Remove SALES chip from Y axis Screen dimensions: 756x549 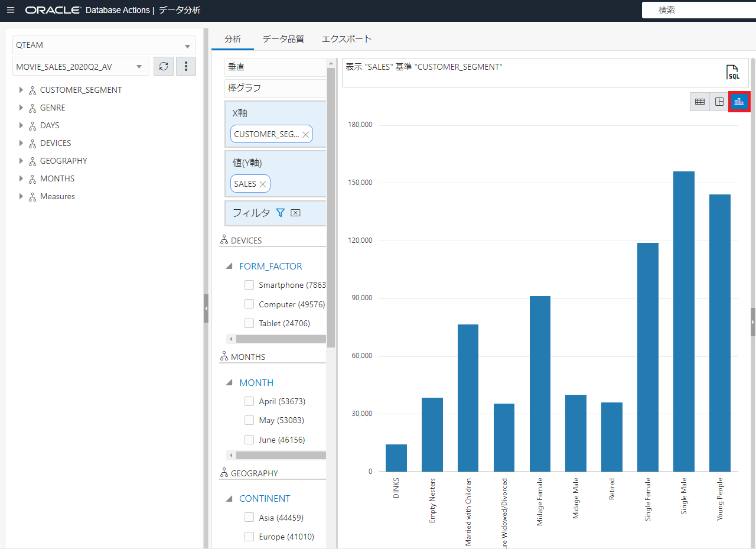(x=263, y=184)
